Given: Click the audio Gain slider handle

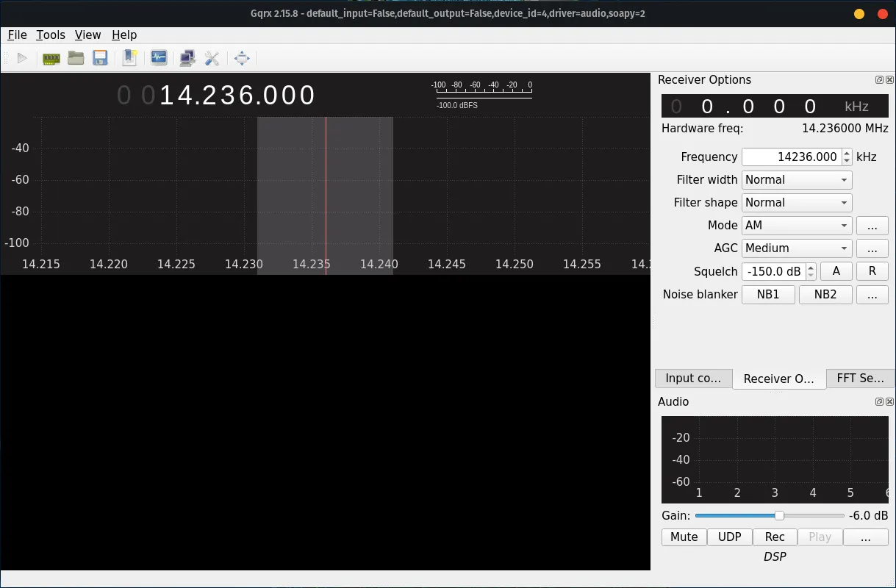Looking at the screenshot, I should [x=779, y=515].
